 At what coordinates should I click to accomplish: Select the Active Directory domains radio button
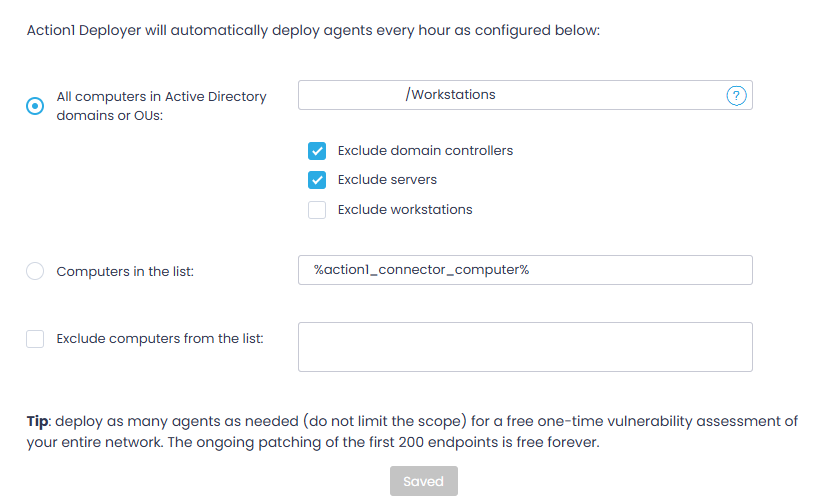[x=35, y=106]
